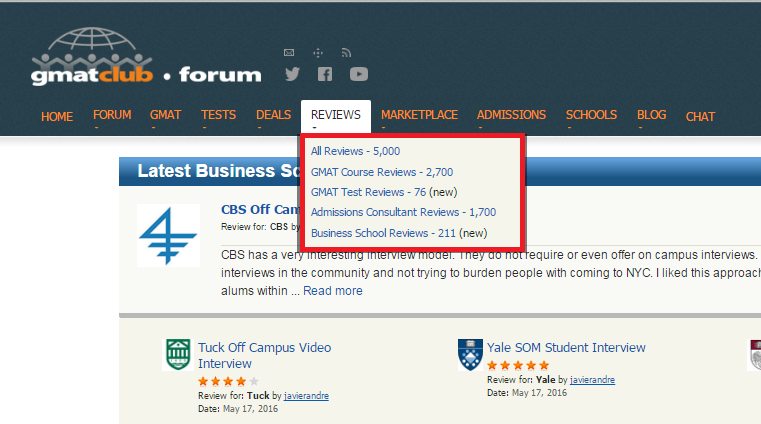
Task: Open the RSS feed icon
Action: click(346, 52)
